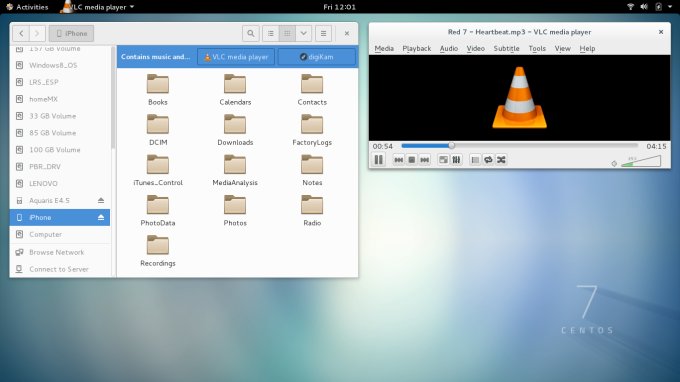Click the iPhone path bar button
This screenshot has height=382, width=680.
coord(72,33)
